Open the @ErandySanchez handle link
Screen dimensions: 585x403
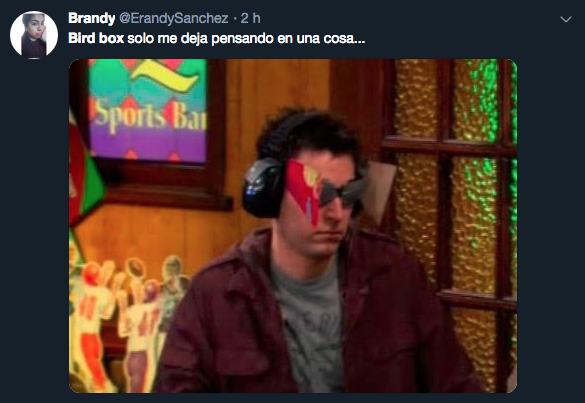(x=173, y=18)
